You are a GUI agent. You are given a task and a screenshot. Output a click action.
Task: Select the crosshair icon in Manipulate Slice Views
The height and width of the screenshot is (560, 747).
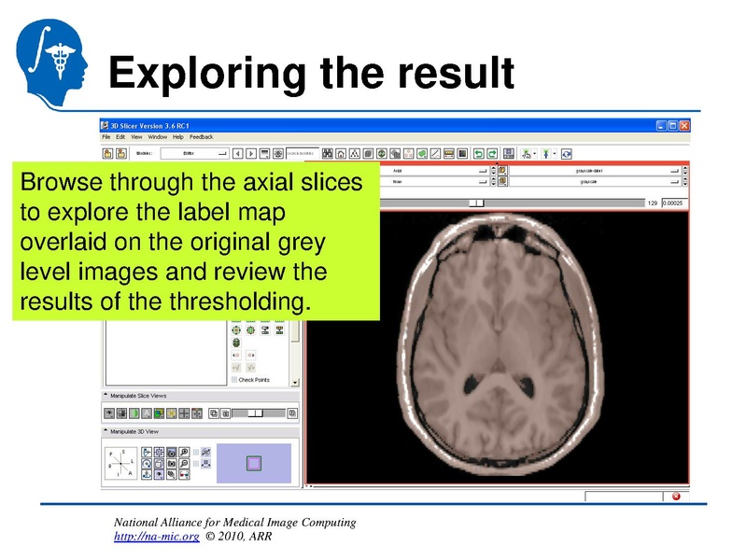tap(184, 413)
